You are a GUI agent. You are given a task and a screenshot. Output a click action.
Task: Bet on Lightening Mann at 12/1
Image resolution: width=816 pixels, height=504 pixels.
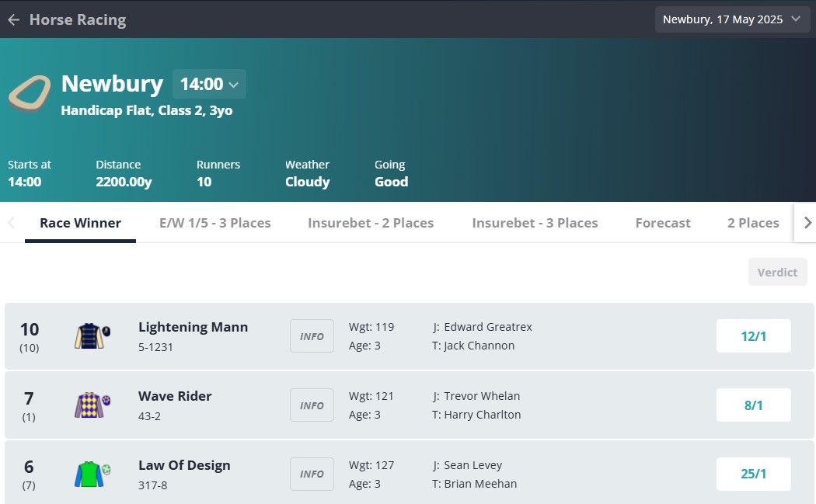[753, 336]
